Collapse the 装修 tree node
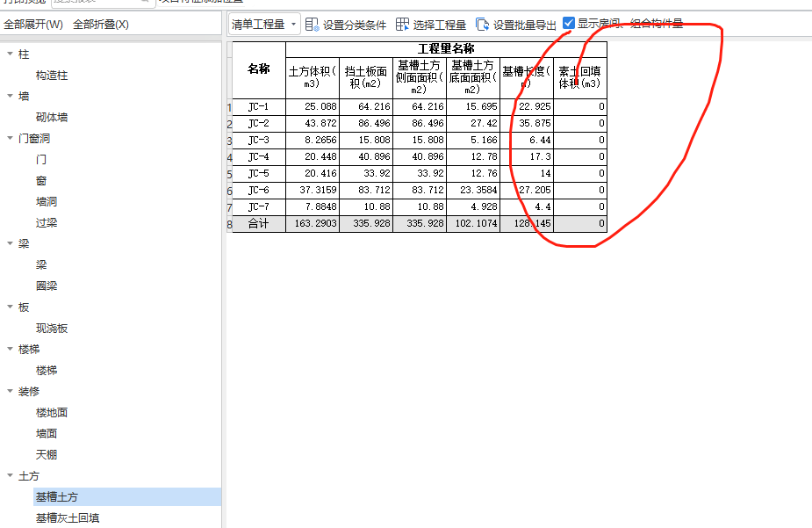 [10, 391]
